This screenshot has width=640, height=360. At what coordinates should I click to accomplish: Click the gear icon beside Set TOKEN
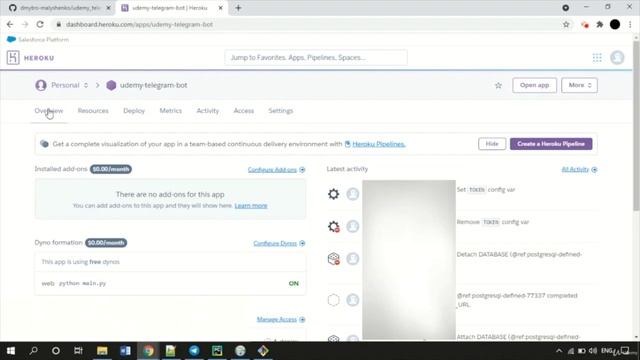(x=333, y=194)
